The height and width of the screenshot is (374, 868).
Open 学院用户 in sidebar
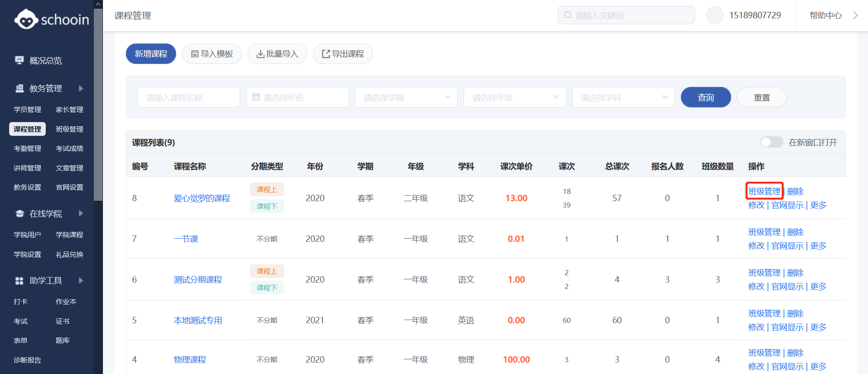click(27, 235)
